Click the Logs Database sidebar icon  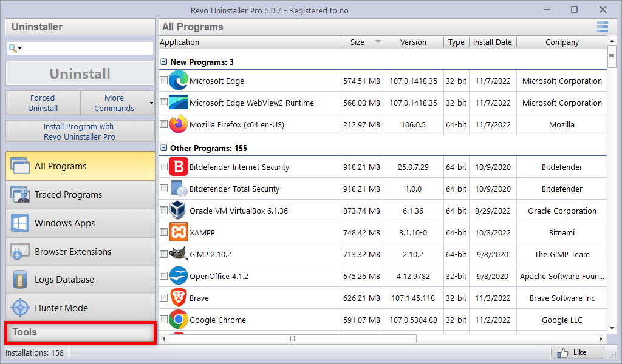[x=20, y=280]
